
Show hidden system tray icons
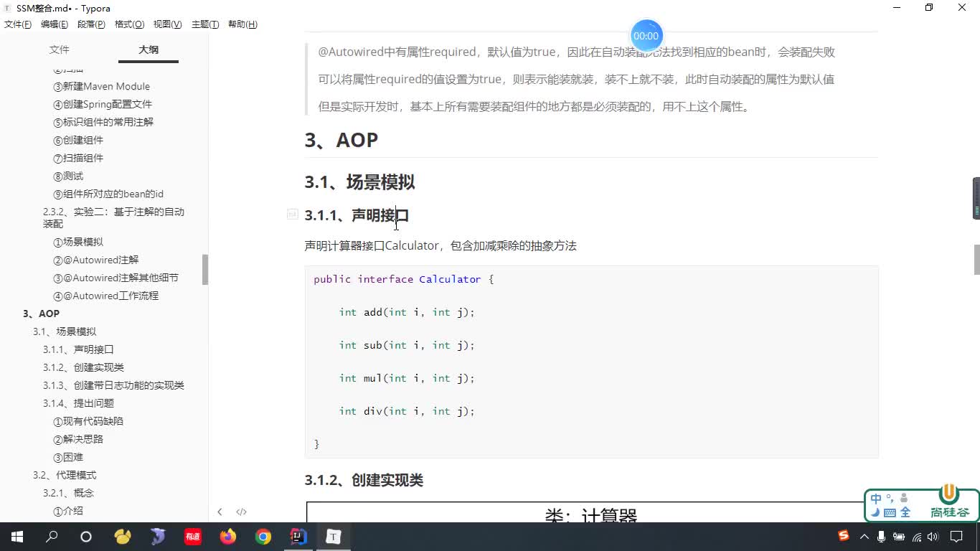(x=864, y=537)
